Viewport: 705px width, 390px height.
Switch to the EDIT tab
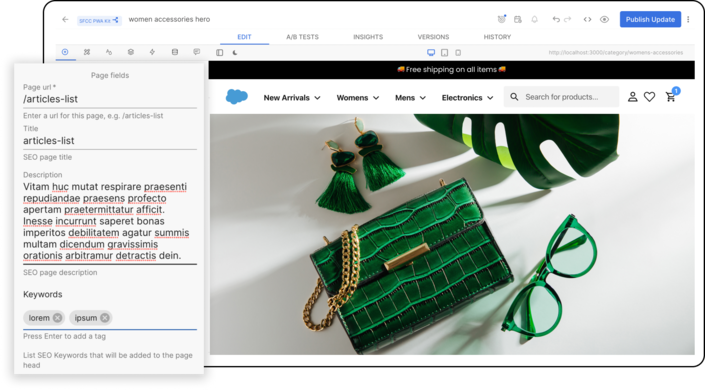[244, 37]
